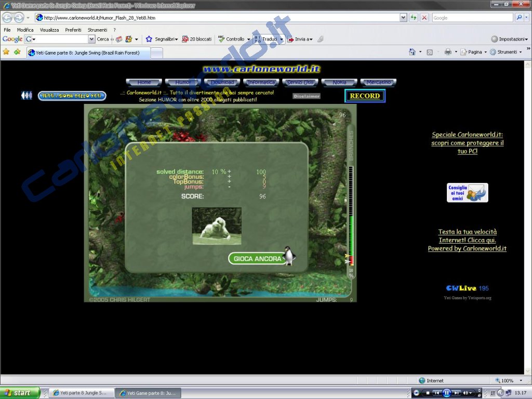Skip to next track in taskbar player
The image size is (532, 399).
click(457, 393)
